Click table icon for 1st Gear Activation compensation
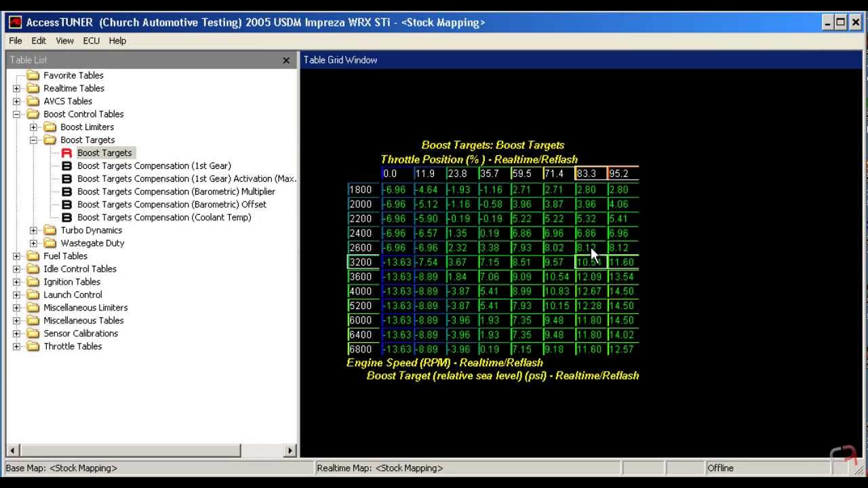Viewport: 868px width, 488px height. click(x=66, y=179)
